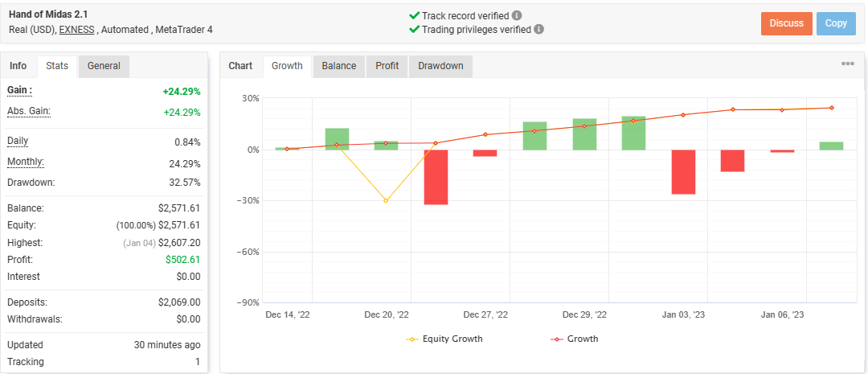The image size is (868, 374).
Task: Click the info icon beside Trading privileges verified
Action: pos(538,30)
